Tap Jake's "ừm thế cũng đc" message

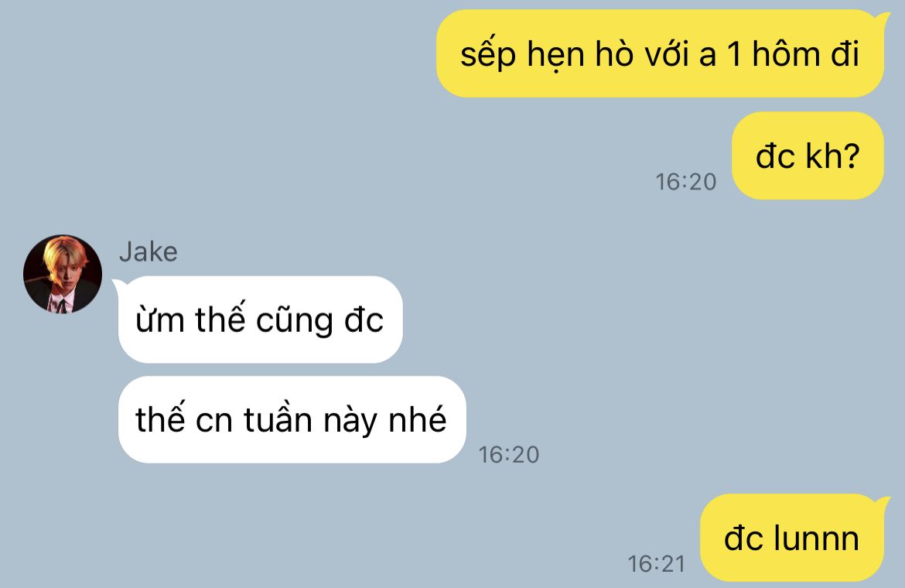coord(260,320)
